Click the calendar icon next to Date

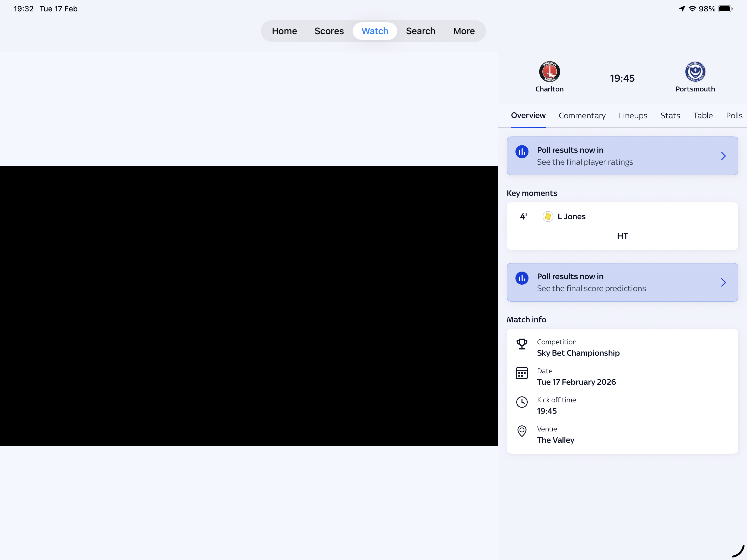(x=522, y=373)
